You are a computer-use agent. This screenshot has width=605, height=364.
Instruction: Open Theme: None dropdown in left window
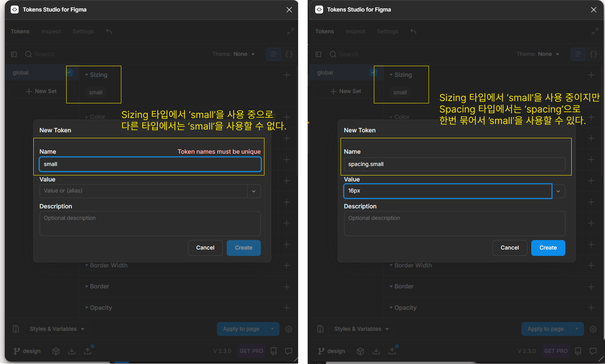pos(233,54)
